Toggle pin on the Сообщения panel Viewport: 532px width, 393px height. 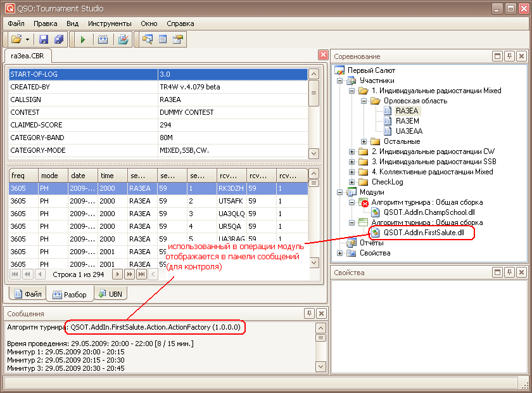pos(309,313)
